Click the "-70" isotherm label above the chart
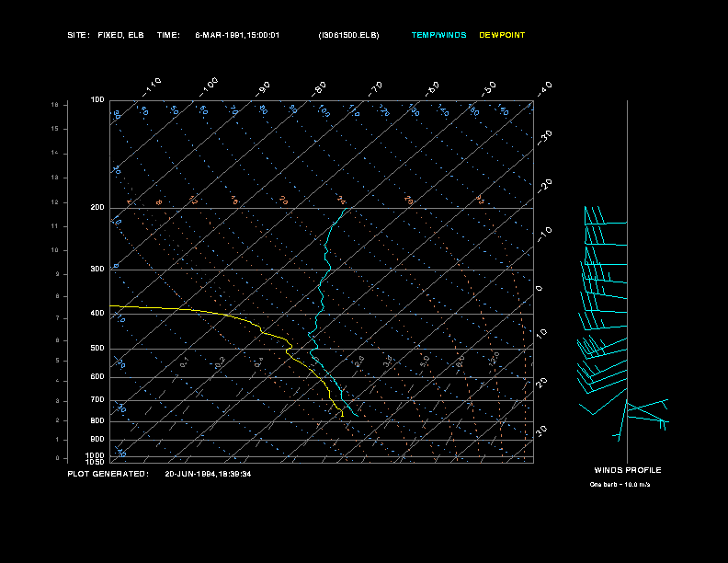The height and width of the screenshot is (563, 728). [x=376, y=89]
